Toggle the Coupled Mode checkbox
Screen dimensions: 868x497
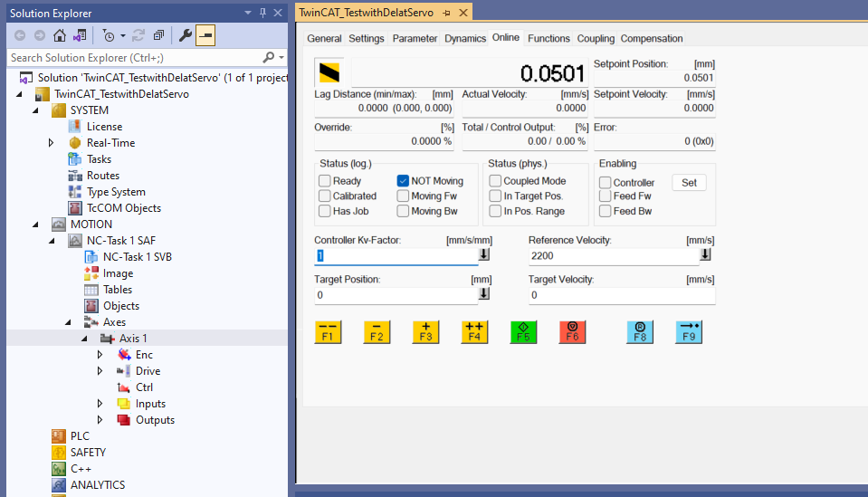pyautogui.click(x=495, y=181)
